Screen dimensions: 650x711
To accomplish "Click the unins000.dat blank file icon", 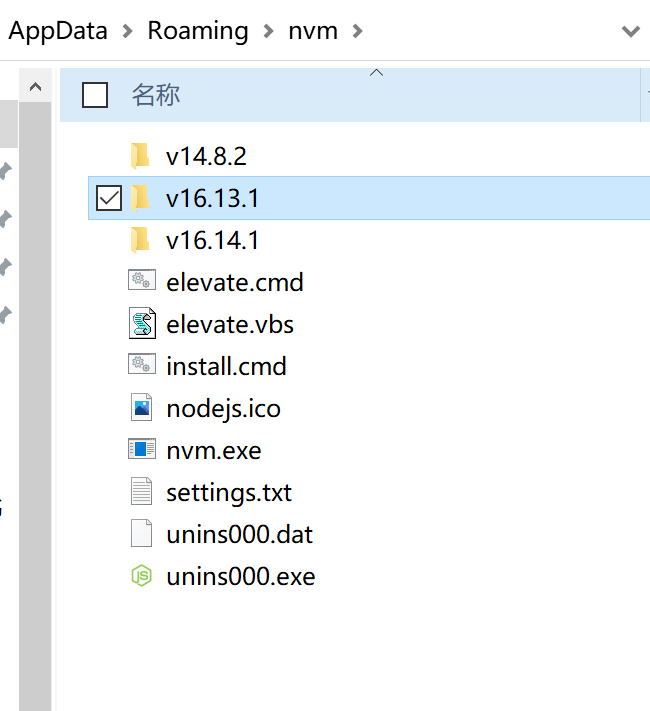I will click(x=142, y=533).
